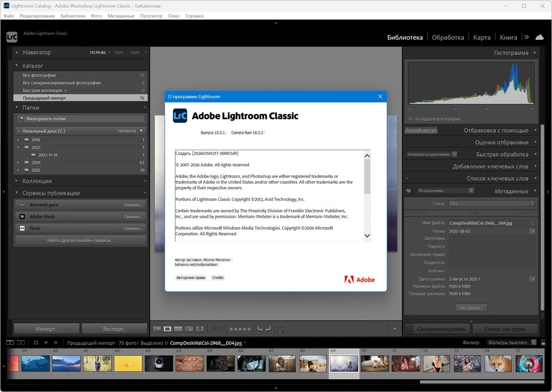The width and height of the screenshot is (552, 392).
Task: Close the About Lightroom dialog
Action: (x=380, y=97)
